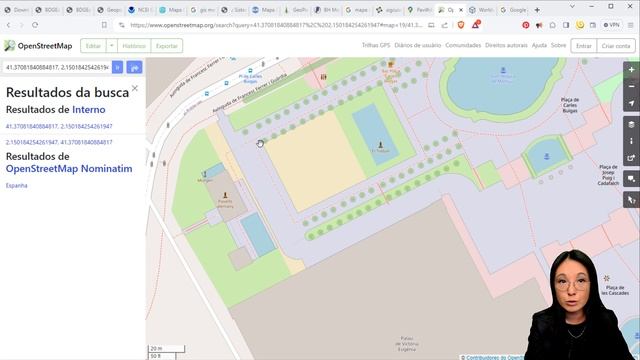Screen dimensions: 640x360
Task: Click the browser address bar URL
Action: click(276, 25)
